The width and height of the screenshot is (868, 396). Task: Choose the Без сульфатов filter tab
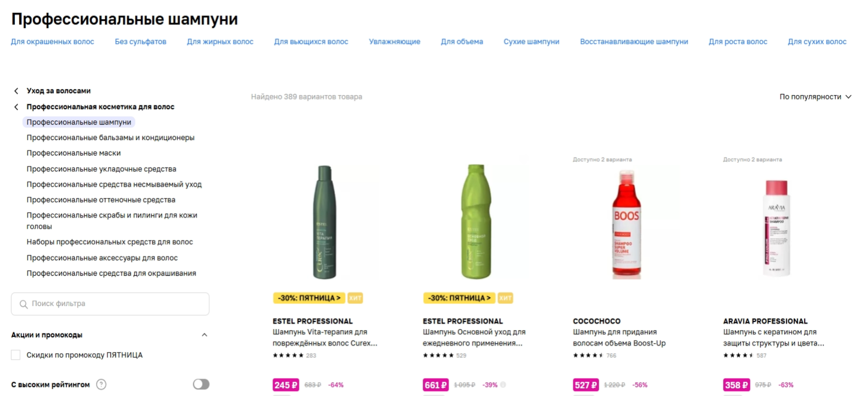pos(141,42)
